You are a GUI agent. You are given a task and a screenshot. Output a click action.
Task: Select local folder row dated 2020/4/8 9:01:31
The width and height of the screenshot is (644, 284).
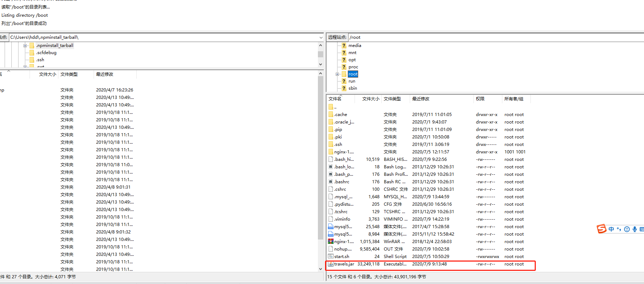pos(68,187)
